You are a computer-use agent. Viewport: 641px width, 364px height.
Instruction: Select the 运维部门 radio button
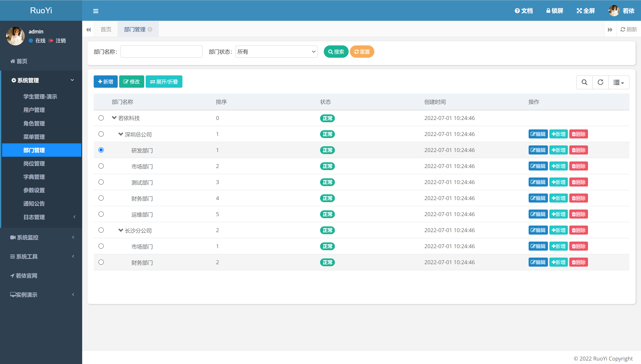click(101, 214)
